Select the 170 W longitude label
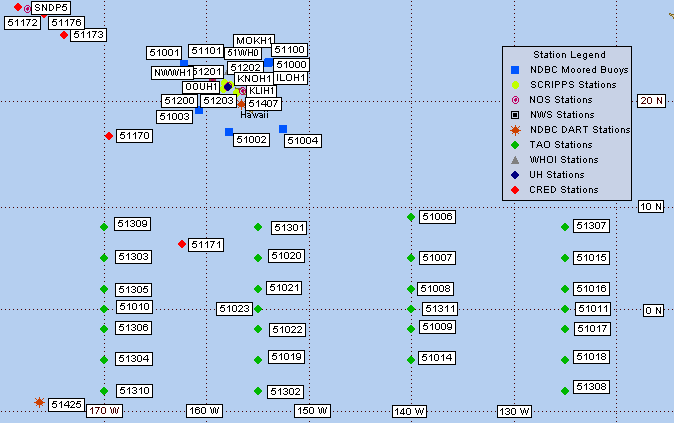Image resolution: width=674 pixels, height=423 pixels. pos(104,411)
